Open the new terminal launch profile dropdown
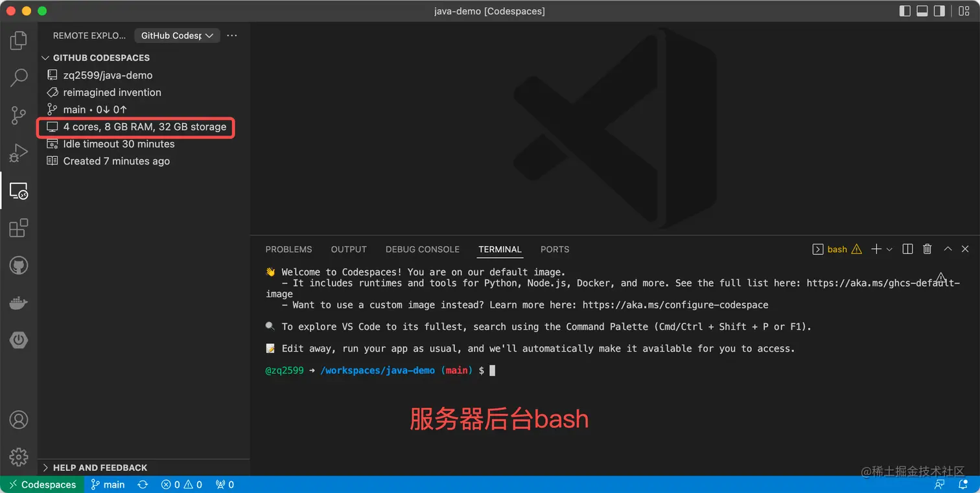 (889, 249)
